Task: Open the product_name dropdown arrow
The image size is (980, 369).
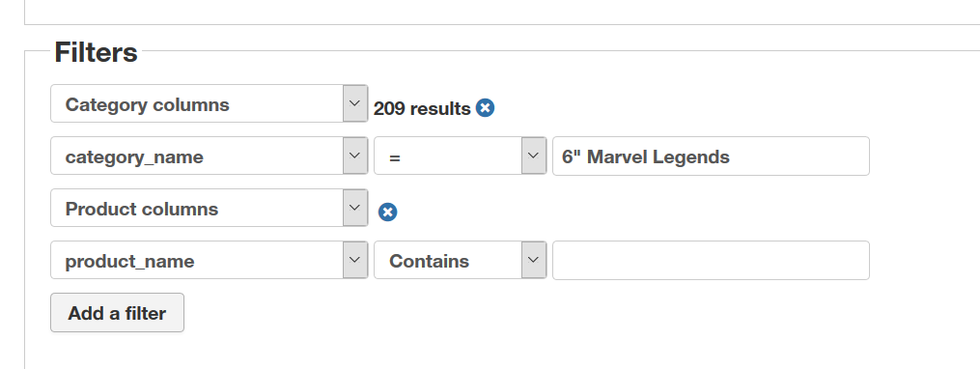Action: pos(355,260)
